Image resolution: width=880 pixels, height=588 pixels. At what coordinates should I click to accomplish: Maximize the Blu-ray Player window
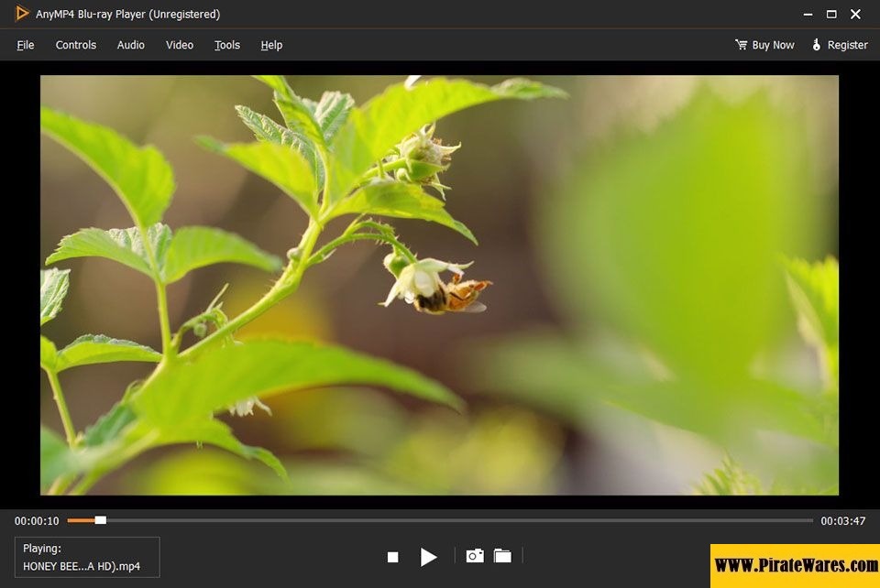pyautogui.click(x=831, y=14)
